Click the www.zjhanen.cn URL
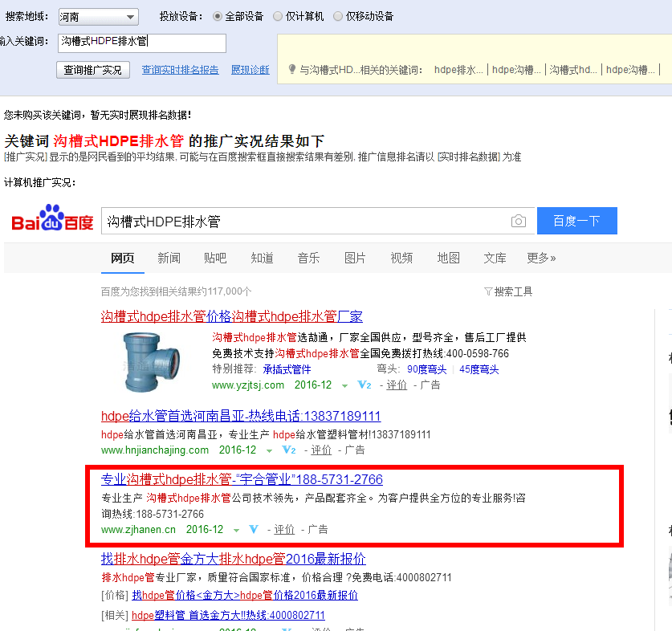This screenshot has width=672, height=631. [x=138, y=530]
